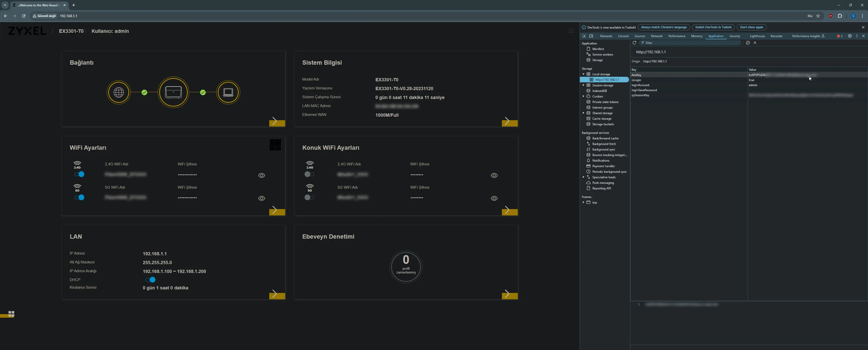Image resolution: width=868 pixels, height=350 pixels.
Task: Open the WiFi QR code thumbnail
Action: [x=275, y=145]
